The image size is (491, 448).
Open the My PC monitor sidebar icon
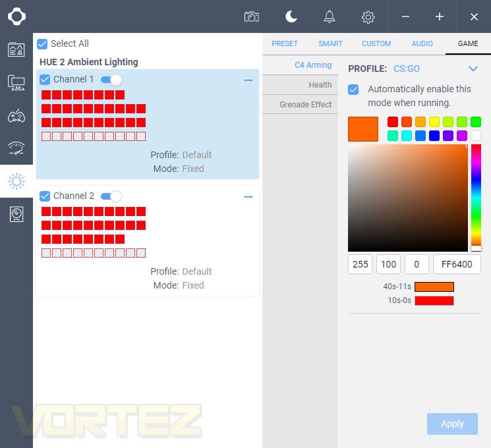click(16, 82)
